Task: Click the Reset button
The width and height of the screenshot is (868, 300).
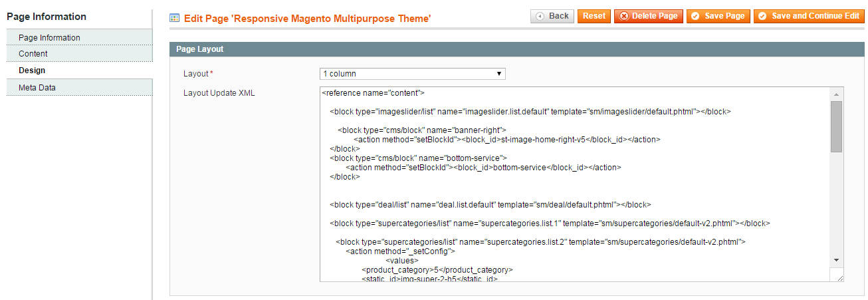Action: [x=594, y=16]
